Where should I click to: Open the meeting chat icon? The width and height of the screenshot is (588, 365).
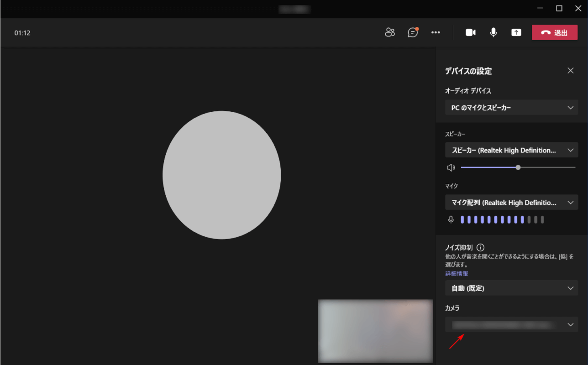413,32
